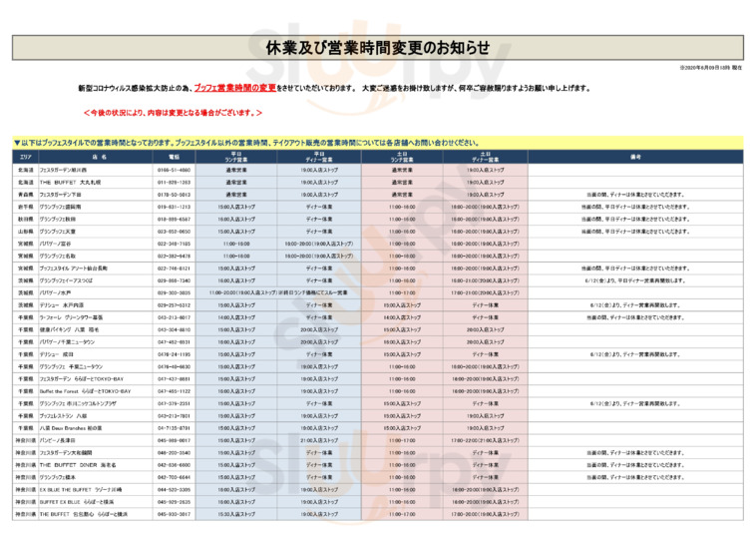Viewport: 756px width, 535px height.
Task: Select store name パパゲーノ千葉ニュータウン
Action: (67, 342)
